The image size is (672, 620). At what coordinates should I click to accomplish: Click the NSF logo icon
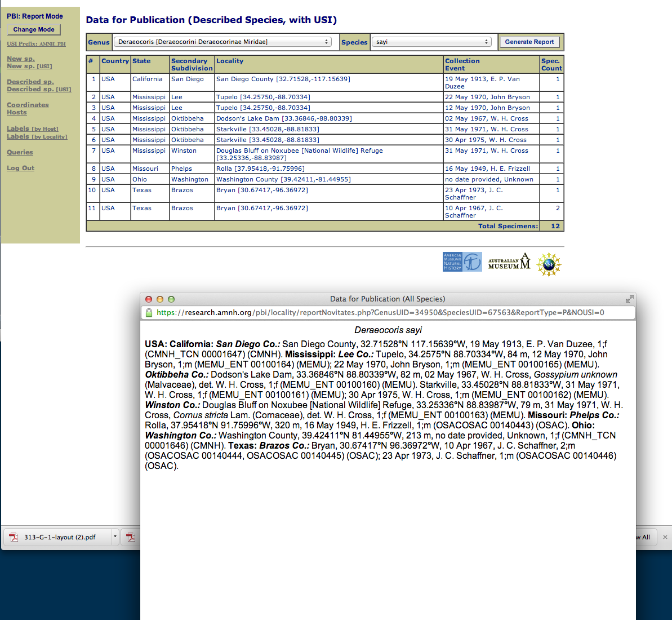(x=548, y=264)
